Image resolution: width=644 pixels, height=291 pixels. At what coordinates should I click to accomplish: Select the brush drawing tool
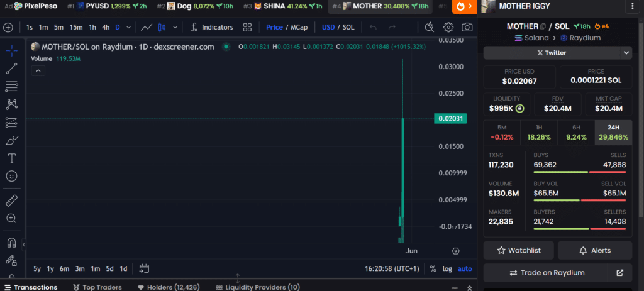click(x=12, y=140)
